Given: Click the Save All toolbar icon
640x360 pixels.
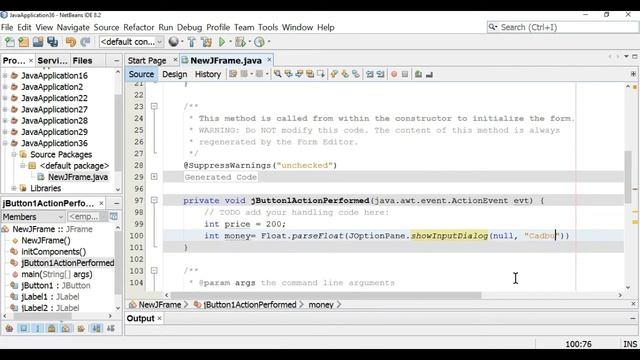Looking at the screenshot, I should click(53, 42).
